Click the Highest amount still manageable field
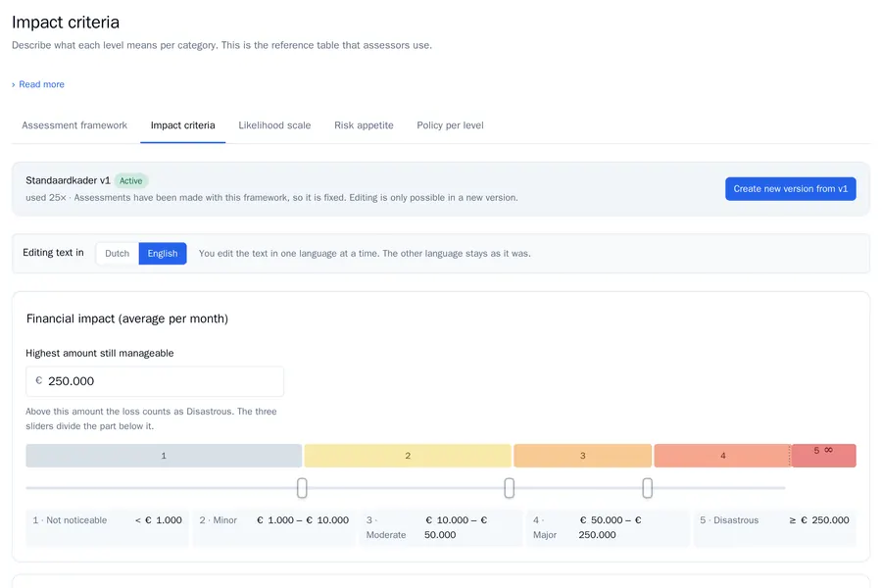The image size is (882, 588). pos(155,381)
